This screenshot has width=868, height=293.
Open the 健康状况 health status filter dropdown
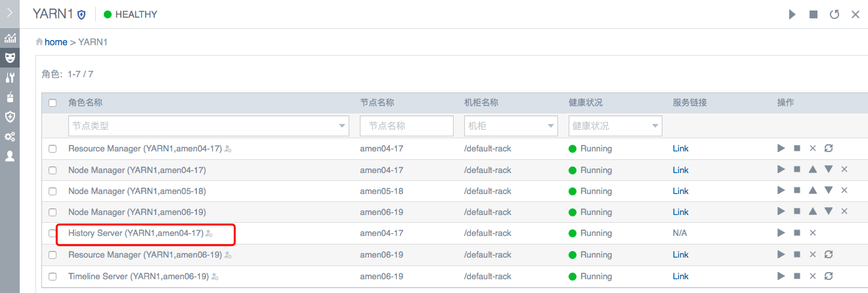(x=615, y=126)
